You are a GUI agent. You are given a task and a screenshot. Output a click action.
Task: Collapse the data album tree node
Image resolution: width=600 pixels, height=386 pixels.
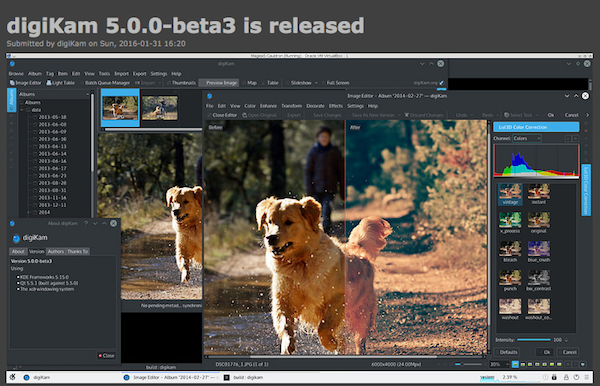(x=21, y=110)
